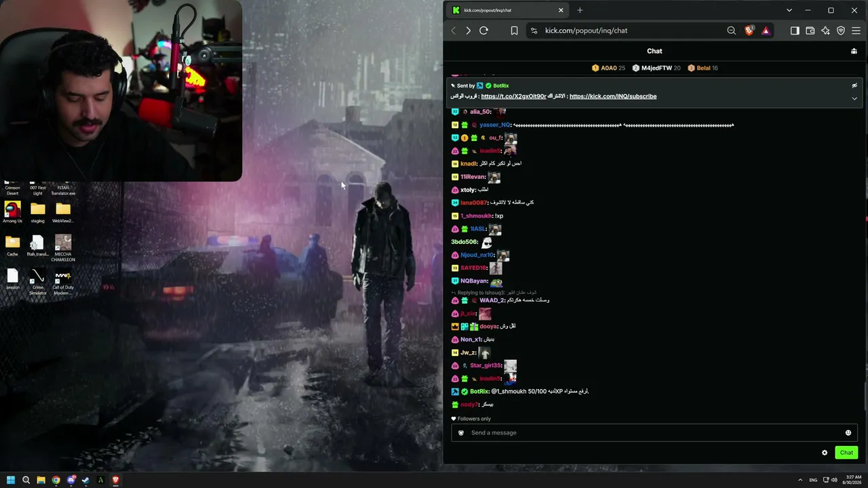
Task: Open Crime Simulator desktop shortcut
Action: pos(37,282)
